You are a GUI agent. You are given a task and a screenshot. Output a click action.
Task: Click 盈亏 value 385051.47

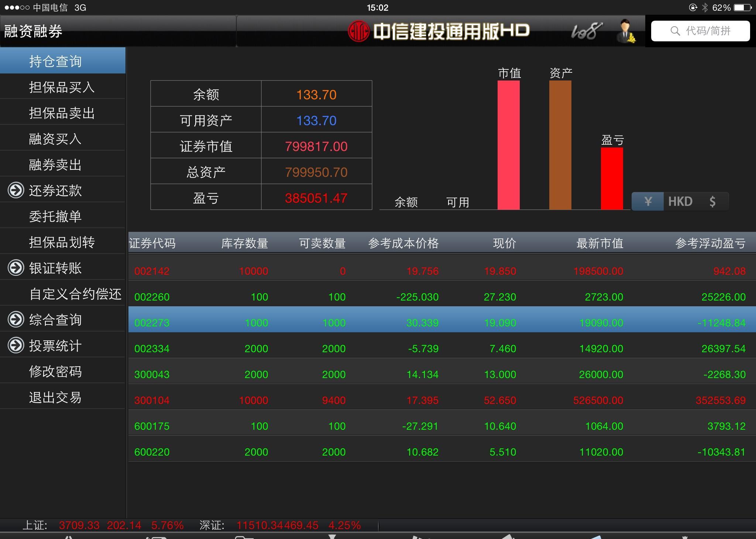tap(316, 198)
